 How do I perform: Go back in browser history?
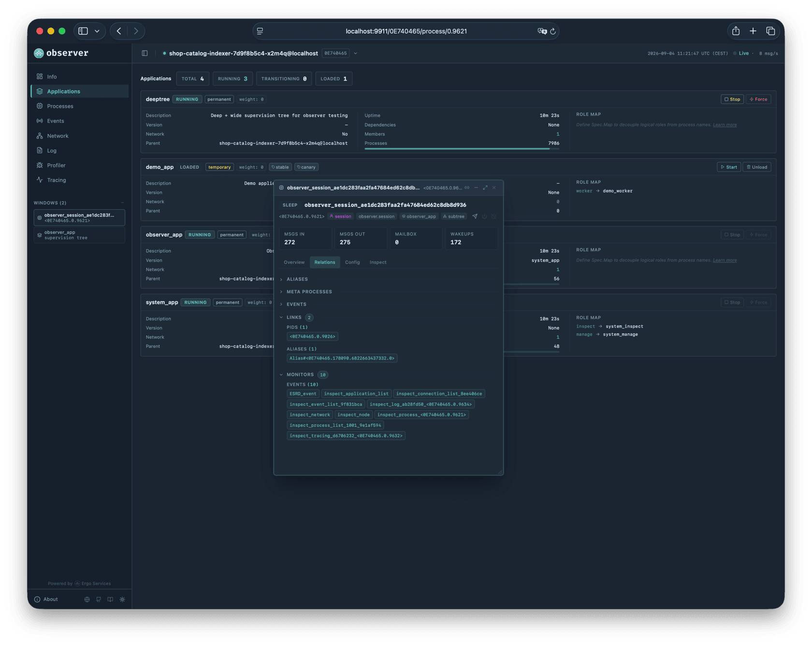(x=119, y=31)
